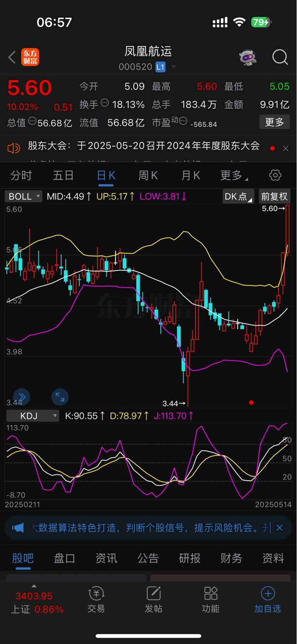Tap the search magnifier icon
Image resolution: width=297 pixels, height=644 pixels.
(x=280, y=57)
